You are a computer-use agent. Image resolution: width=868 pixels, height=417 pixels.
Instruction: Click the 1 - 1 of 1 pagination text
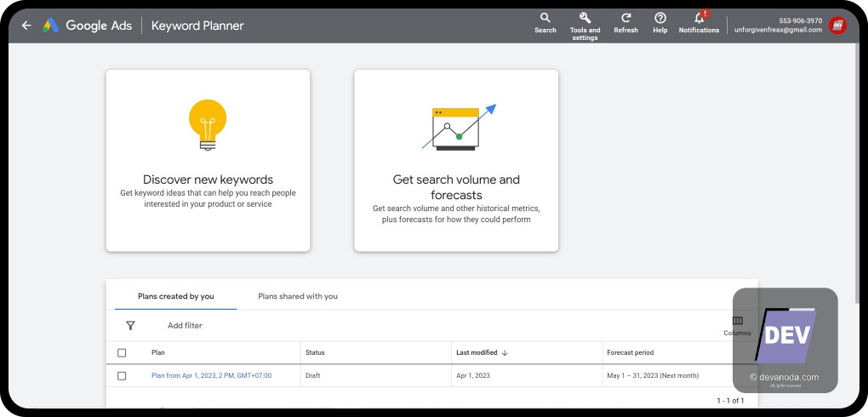730,400
